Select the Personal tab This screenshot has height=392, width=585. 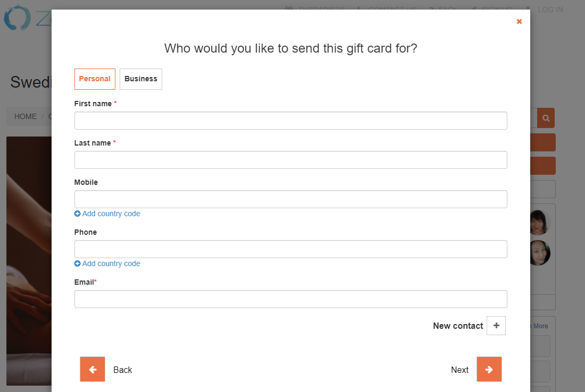click(x=95, y=79)
